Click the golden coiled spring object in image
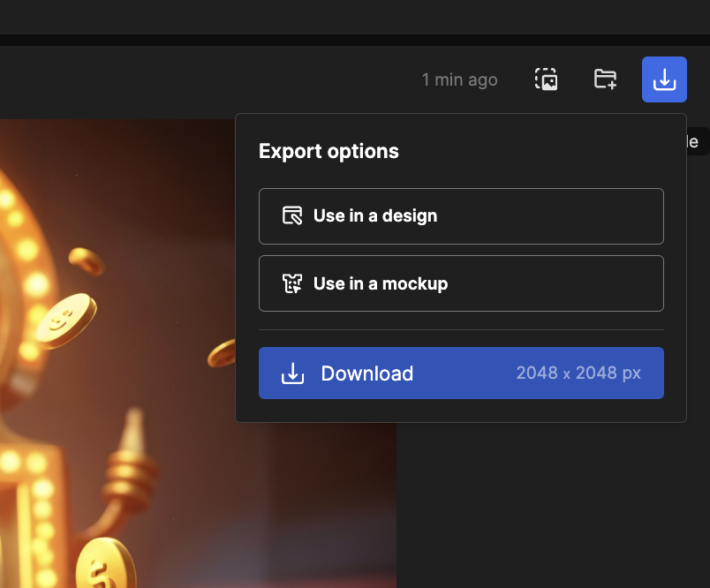The width and height of the screenshot is (710, 588). (x=130, y=477)
